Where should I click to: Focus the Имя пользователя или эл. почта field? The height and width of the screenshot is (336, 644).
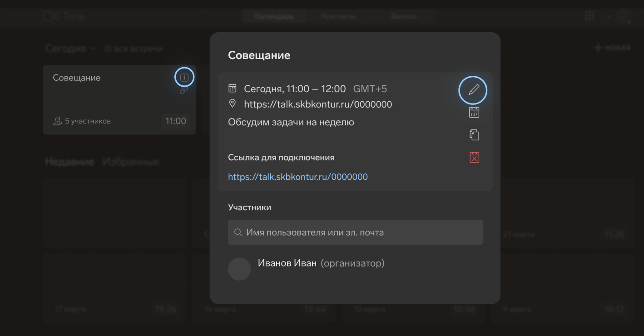point(355,232)
